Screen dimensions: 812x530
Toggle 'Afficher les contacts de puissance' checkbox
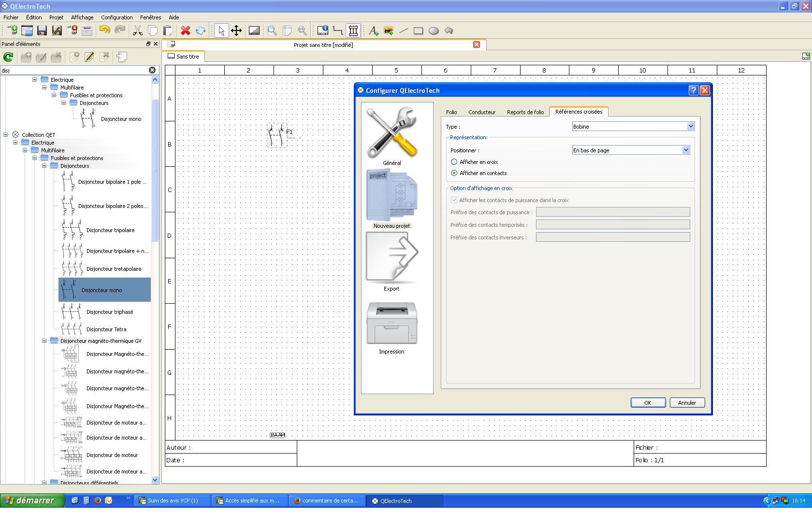coord(454,200)
